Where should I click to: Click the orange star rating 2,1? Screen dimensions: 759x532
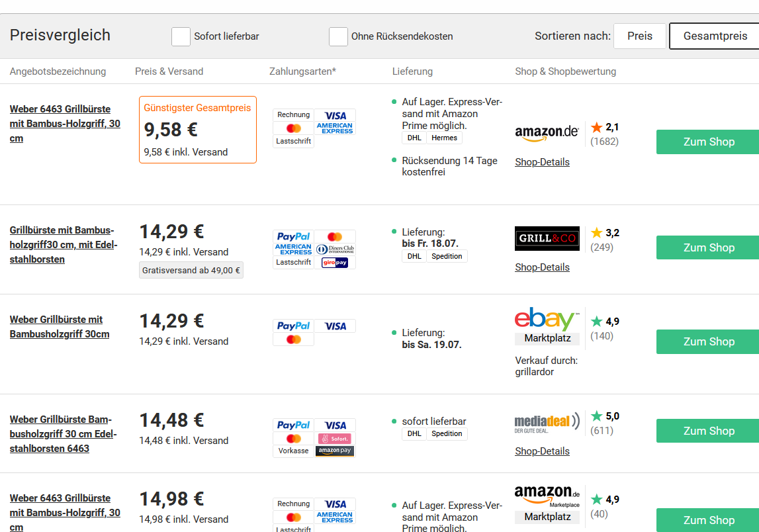(605, 127)
